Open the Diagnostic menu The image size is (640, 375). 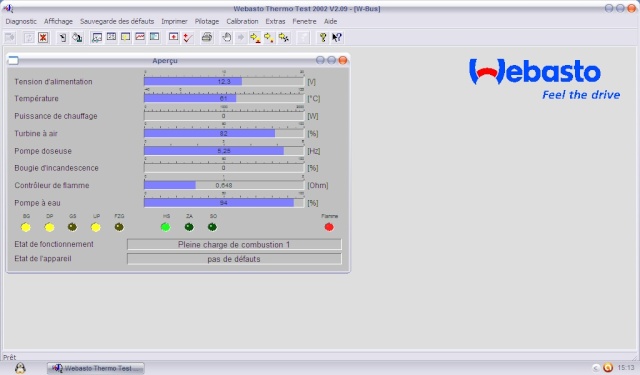pyautogui.click(x=21, y=21)
